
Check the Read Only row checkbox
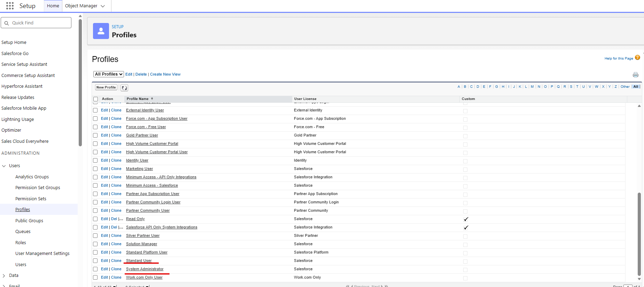tap(95, 219)
